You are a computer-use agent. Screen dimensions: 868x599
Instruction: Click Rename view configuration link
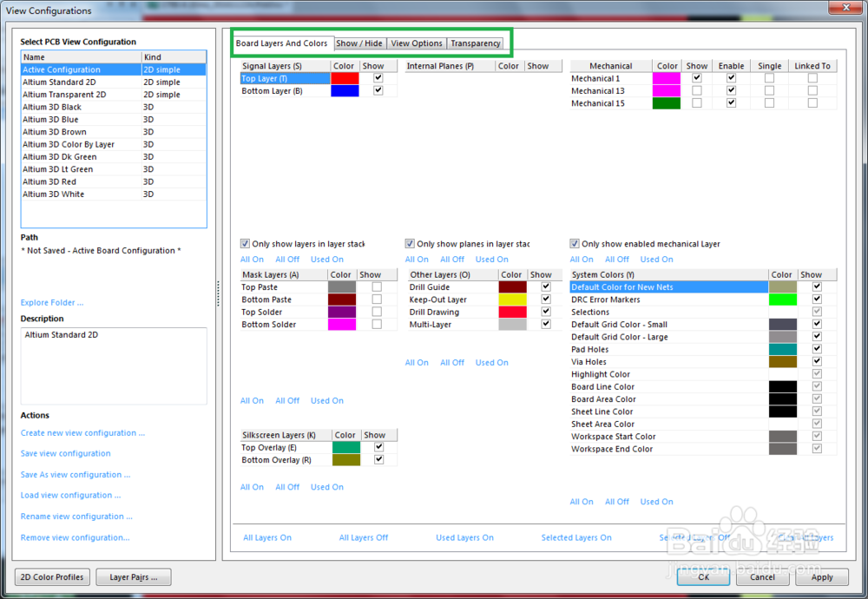coord(76,516)
